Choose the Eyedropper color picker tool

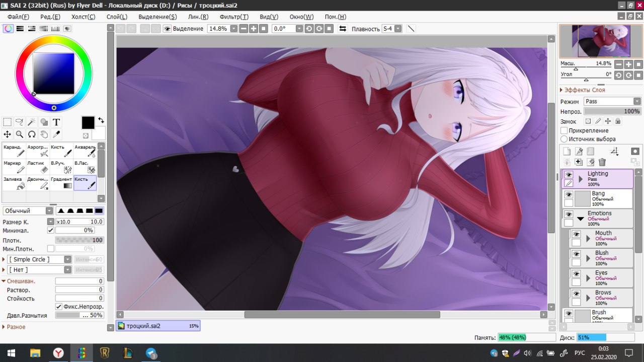pos(56,134)
